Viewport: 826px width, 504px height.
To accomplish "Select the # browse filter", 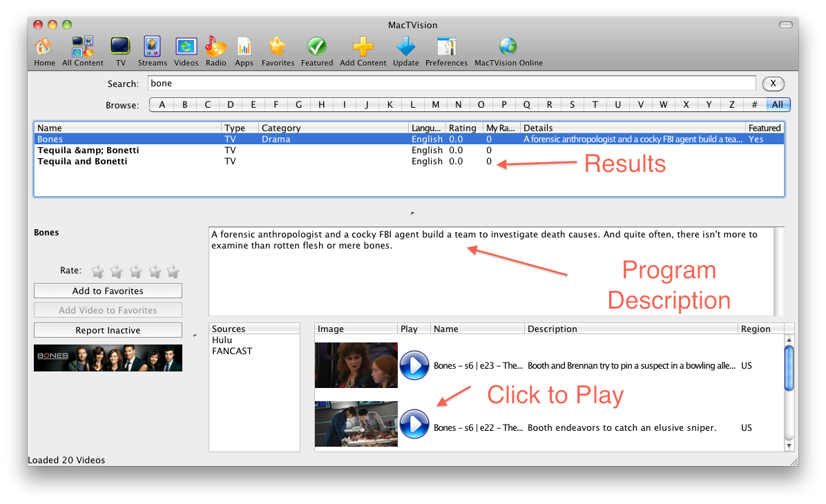I will pos(754,105).
